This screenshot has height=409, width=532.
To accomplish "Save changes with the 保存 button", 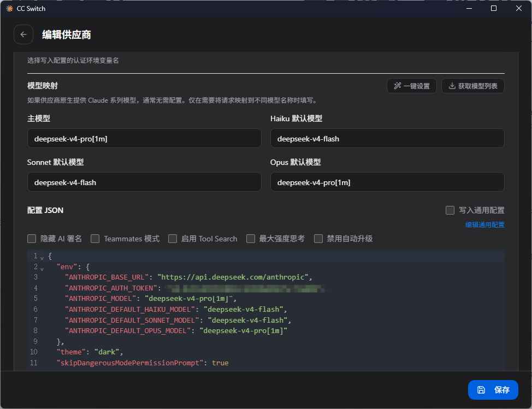I will [493, 390].
